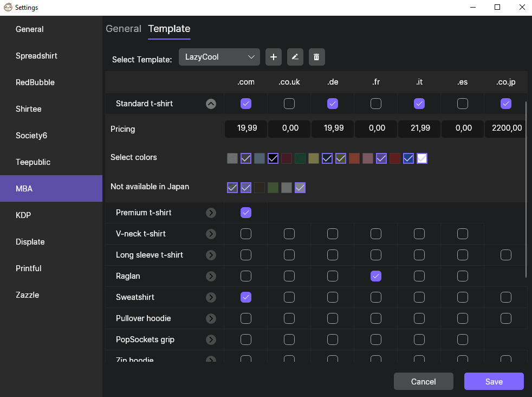Enable PopSockets grip for .es
Viewport: 532px width, 397px height.
pos(463,340)
